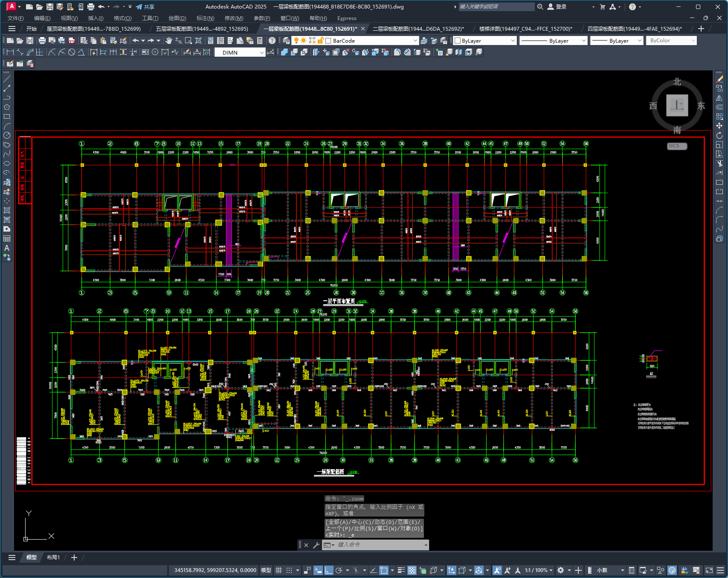Select the Line draw tool
This screenshot has height=578, width=728.
click(7, 79)
